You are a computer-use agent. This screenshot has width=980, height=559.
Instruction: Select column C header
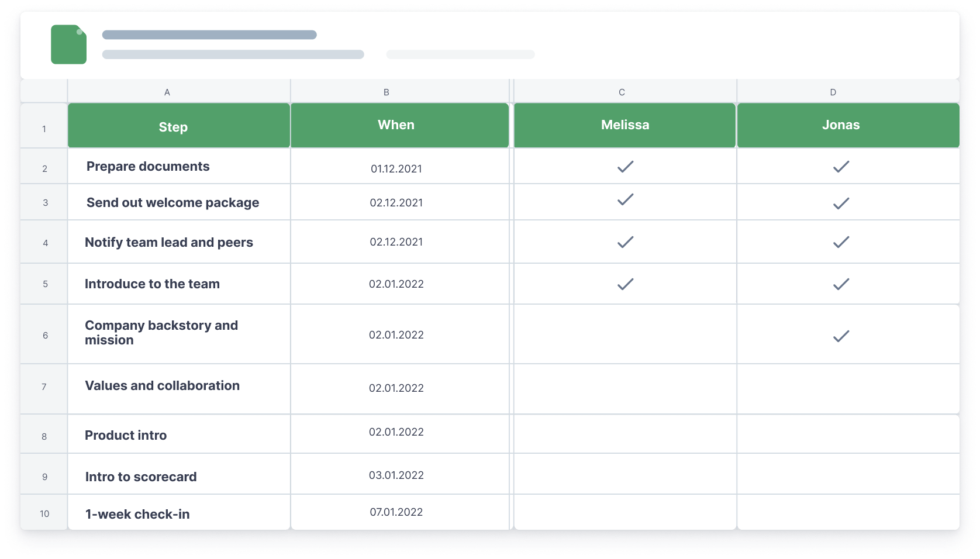622,92
